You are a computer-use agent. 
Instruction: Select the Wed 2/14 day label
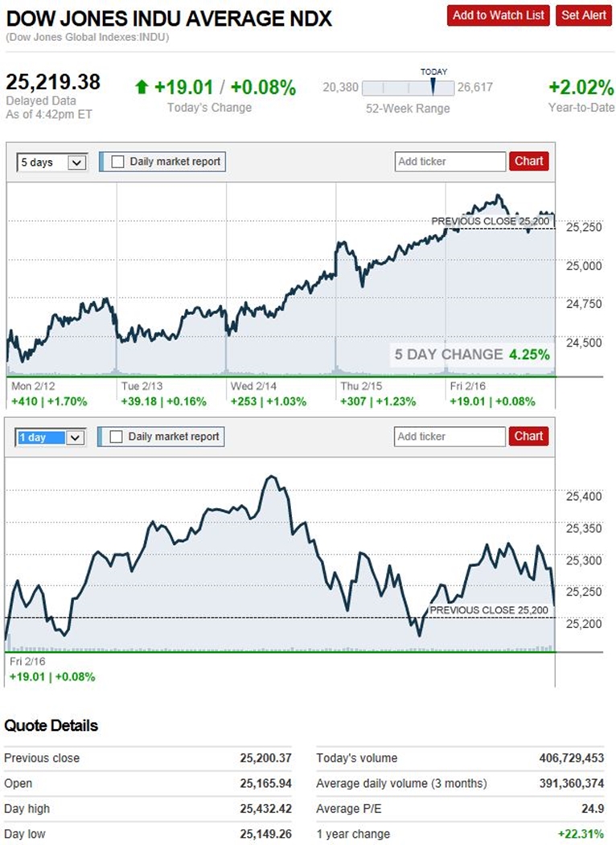[x=251, y=387]
